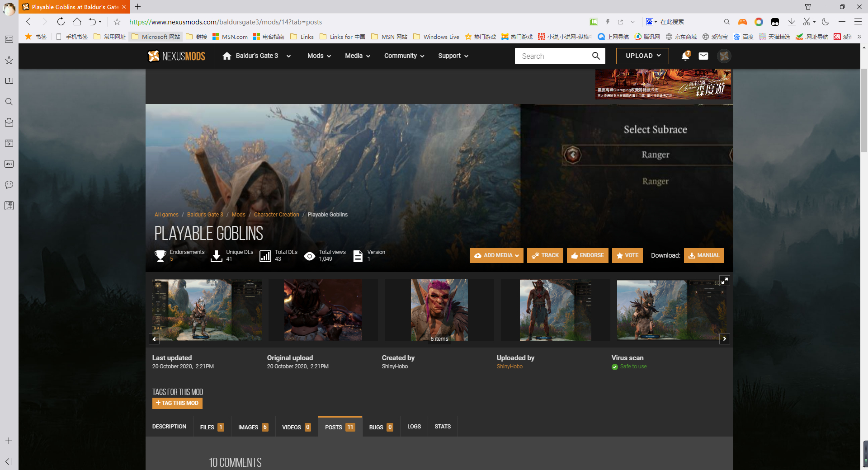The height and width of the screenshot is (470, 868).
Task: Toggle night mode moon icon
Action: point(826,22)
